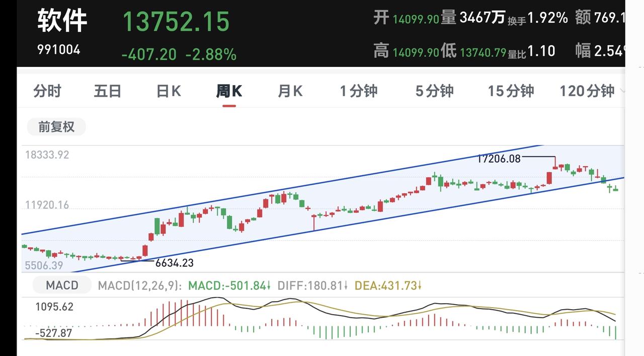Click the volume ratio 1.10
The height and width of the screenshot is (356, 644).
[x=541, y=51]
